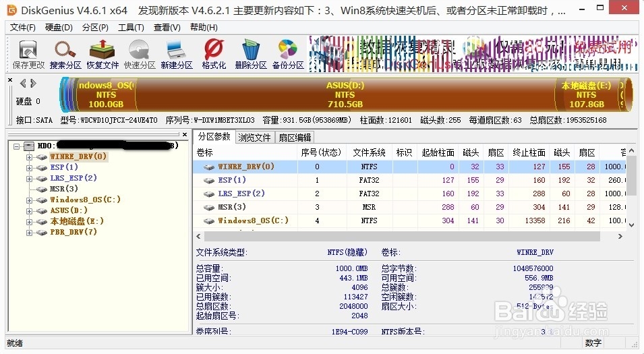Screen dimensions: 644x354
Task: Go to previous disk with left arrow
Action: coord(23,84)
